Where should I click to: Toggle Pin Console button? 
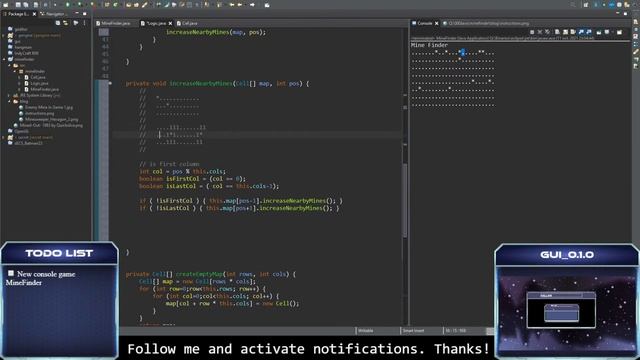coord(599,32)
